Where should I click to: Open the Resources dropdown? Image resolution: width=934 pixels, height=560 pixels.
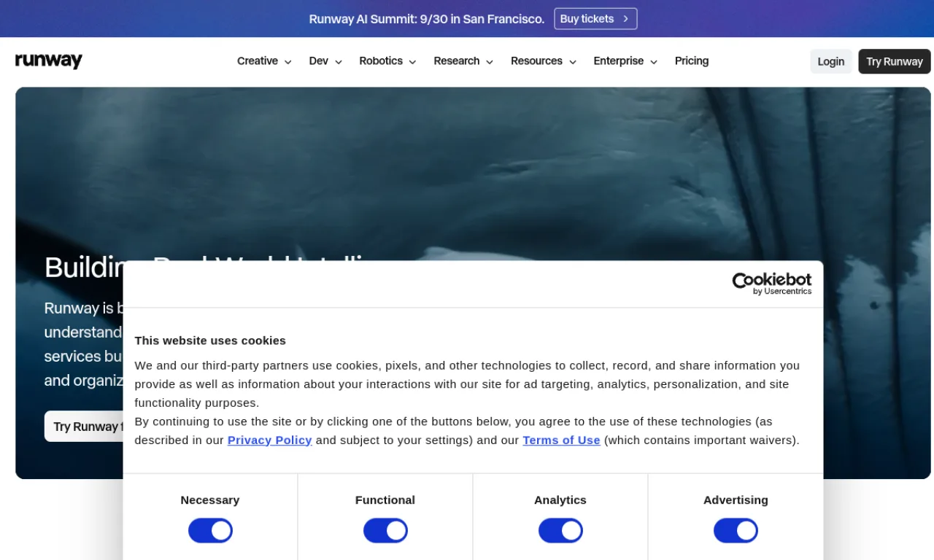click(x=544, y=61)
